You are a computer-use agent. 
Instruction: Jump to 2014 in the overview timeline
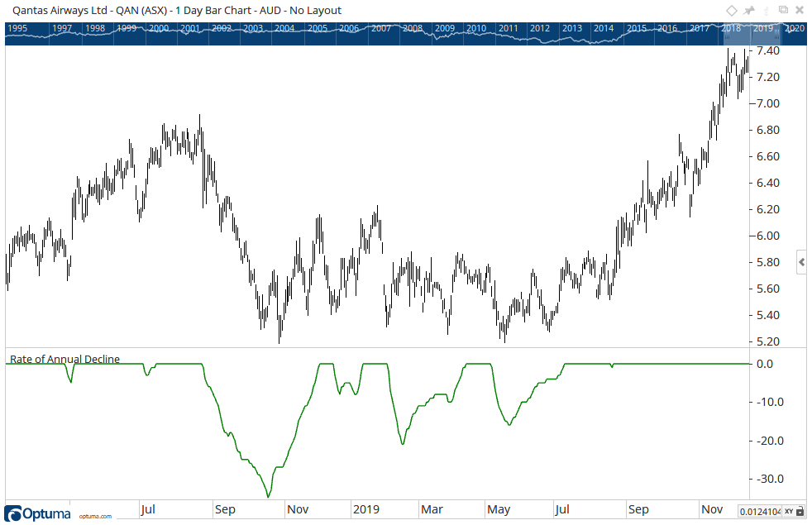[604, 28]
